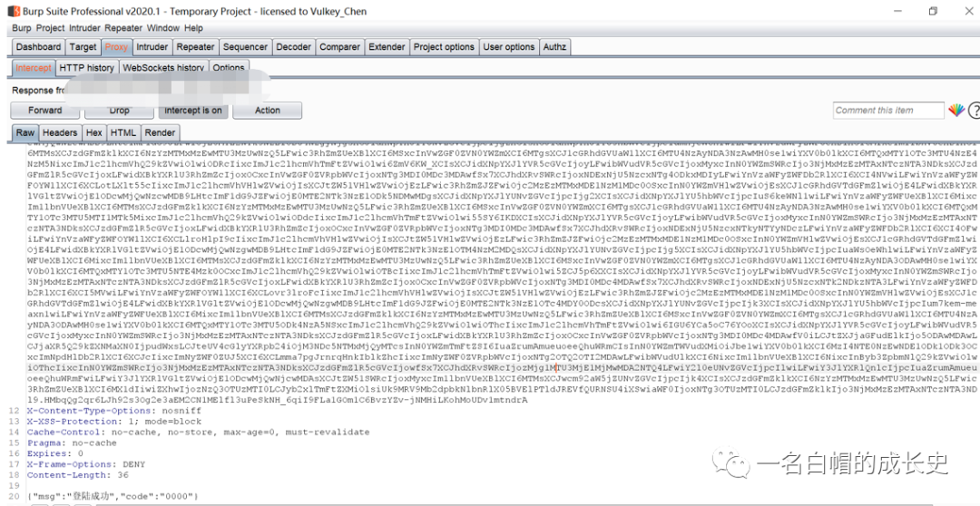
Task: Click the Expires: 0 line
Action: 55,452
